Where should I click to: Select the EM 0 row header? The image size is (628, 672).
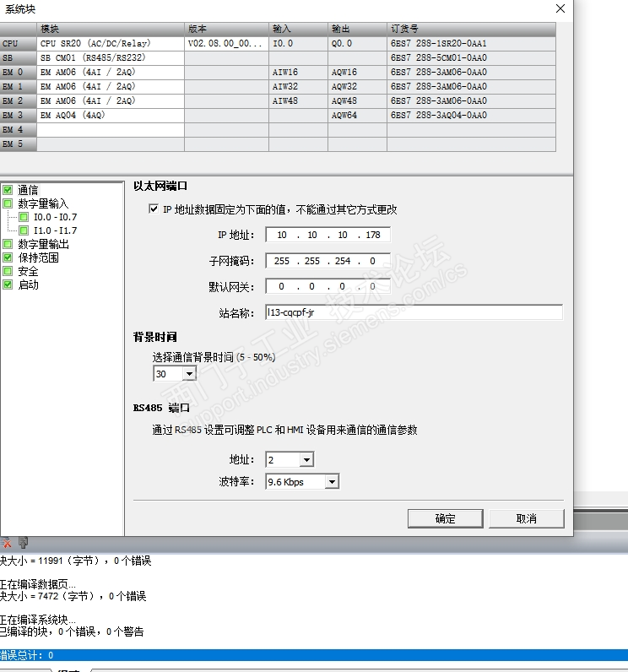(x=19, y=73)
